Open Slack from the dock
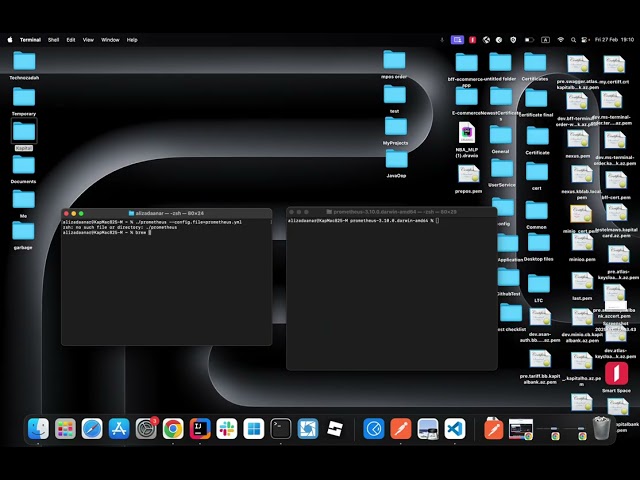 (227, 429)
